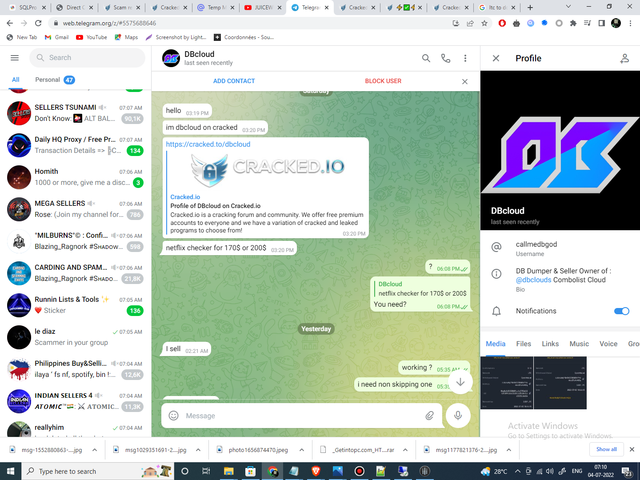Open the Philippines Buy&Sell chat
The width and height of the screenshot is (640, 480).
76,369
